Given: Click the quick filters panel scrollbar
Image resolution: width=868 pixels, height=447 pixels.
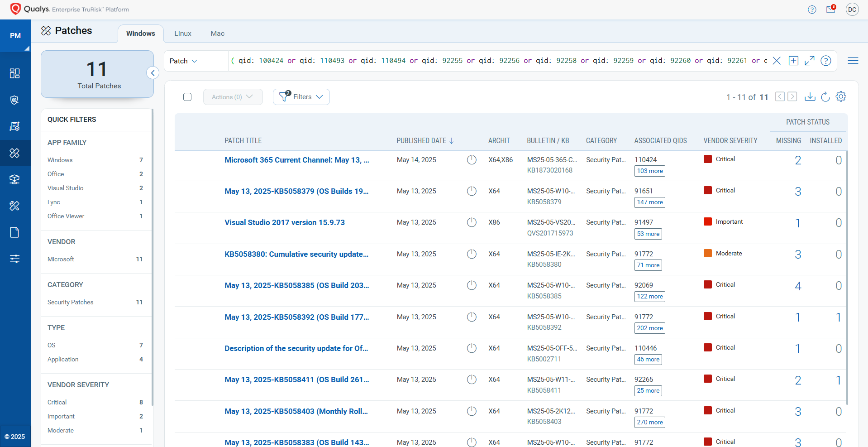Looking at the screenshot, I should tap(153, 257).
